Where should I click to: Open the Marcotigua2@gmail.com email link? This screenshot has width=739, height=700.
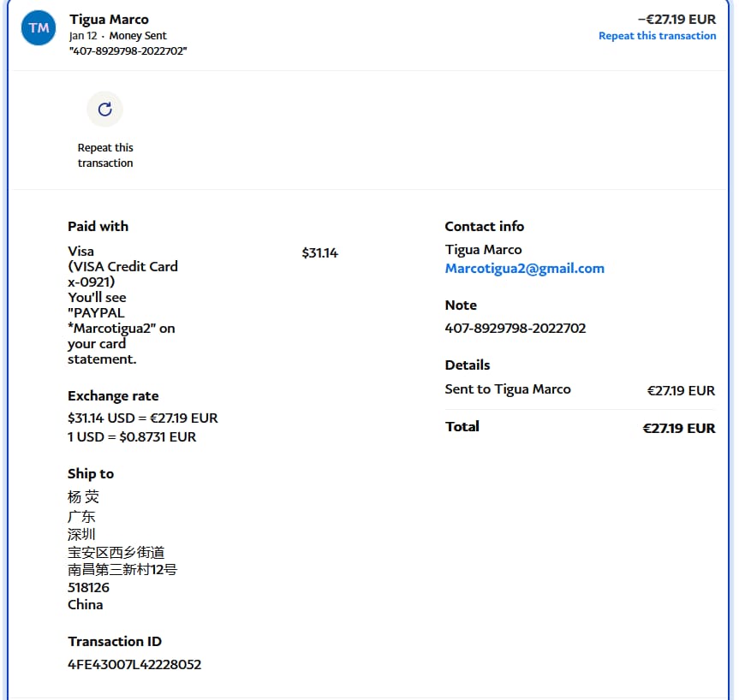coord(524,269)
